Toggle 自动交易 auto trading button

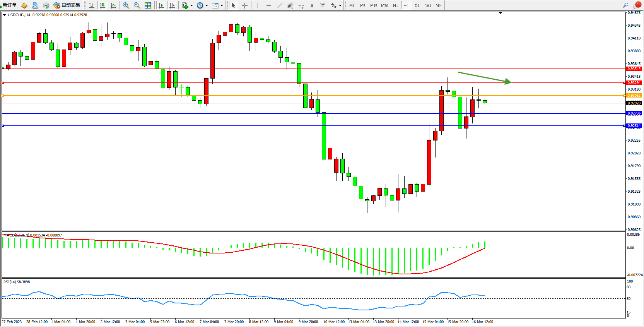pos(67,5)
